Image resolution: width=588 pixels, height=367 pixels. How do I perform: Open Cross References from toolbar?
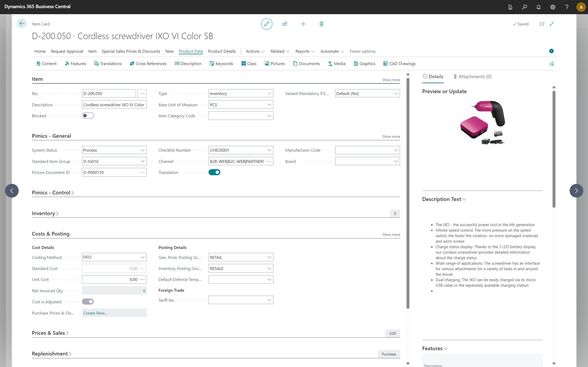(x=148, y=63)
